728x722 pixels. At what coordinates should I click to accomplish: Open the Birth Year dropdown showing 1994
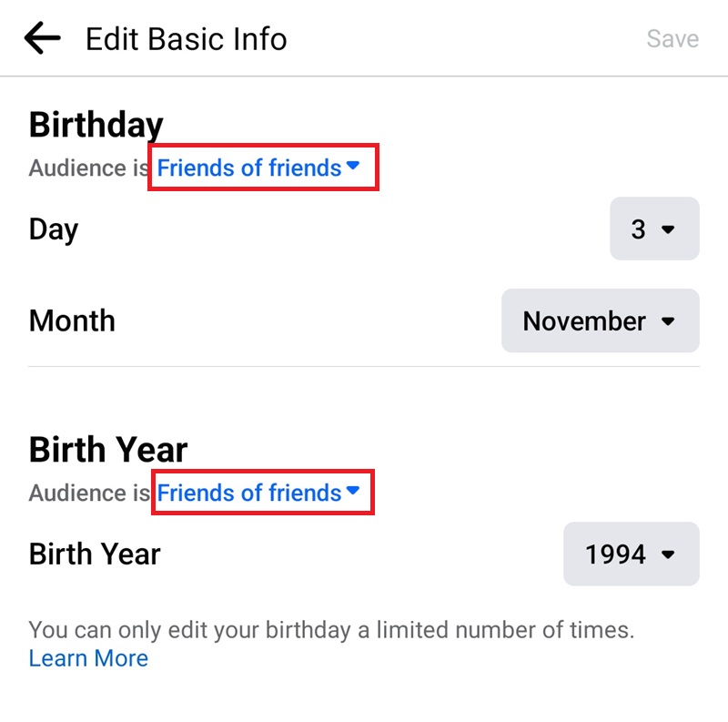click(x=631, y=554)
